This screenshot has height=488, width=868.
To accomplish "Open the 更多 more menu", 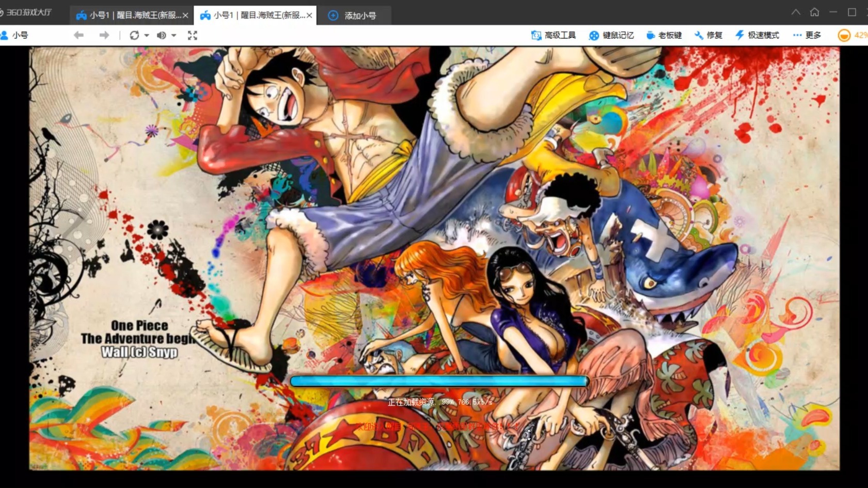I will pos(807,35).
